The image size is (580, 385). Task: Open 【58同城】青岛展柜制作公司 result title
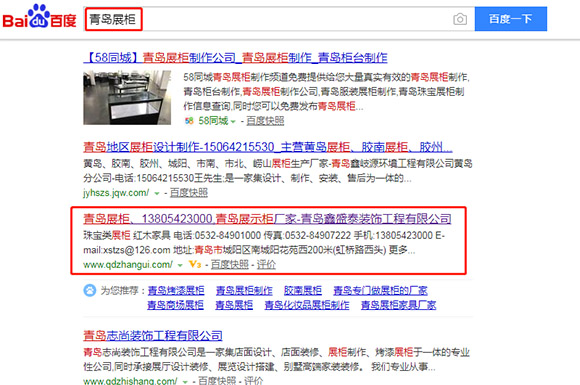pos(235,58)
